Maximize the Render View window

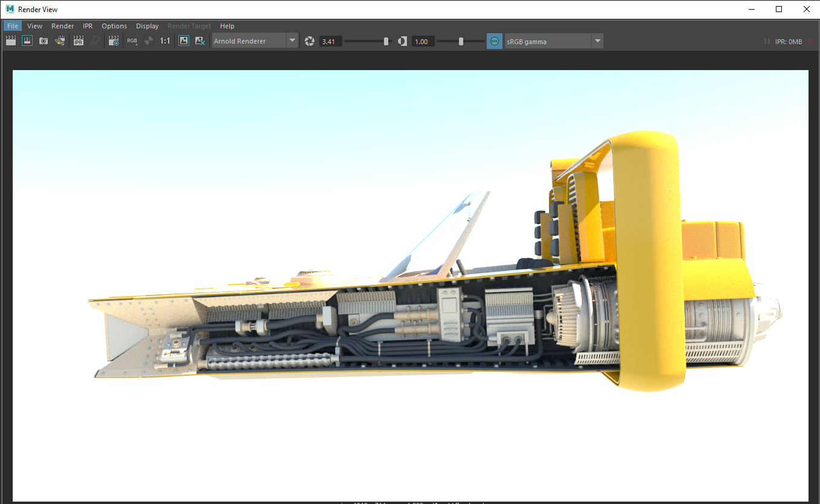pos(779,9)
